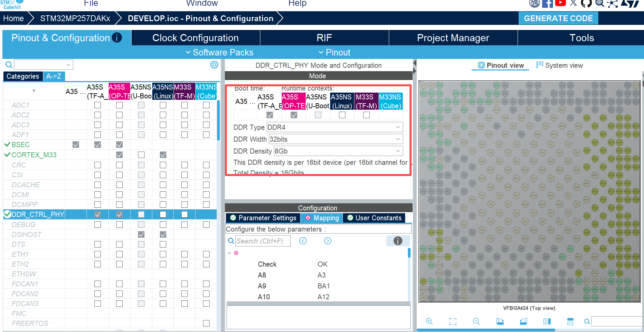Viewport: 644px width, 332px height.
Task: Toggle CORTEX_M33 A35NS (Linux) checkbox
Action: [163, 155]
